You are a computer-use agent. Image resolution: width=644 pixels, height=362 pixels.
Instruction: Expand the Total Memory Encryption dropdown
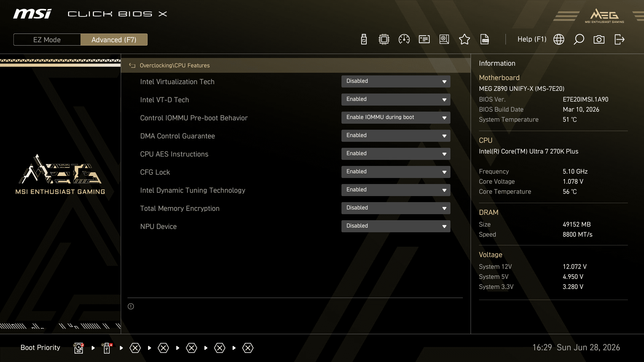tap(396, 208)
